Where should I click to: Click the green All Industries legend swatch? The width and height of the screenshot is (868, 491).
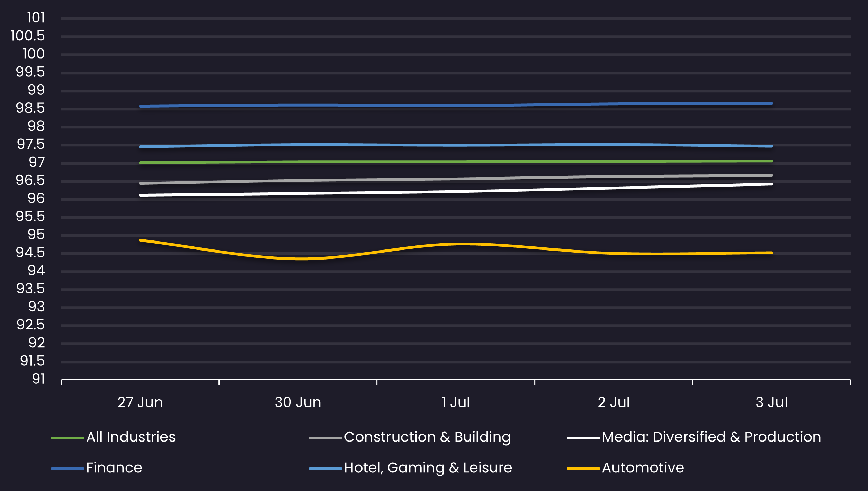pos(68,438)
